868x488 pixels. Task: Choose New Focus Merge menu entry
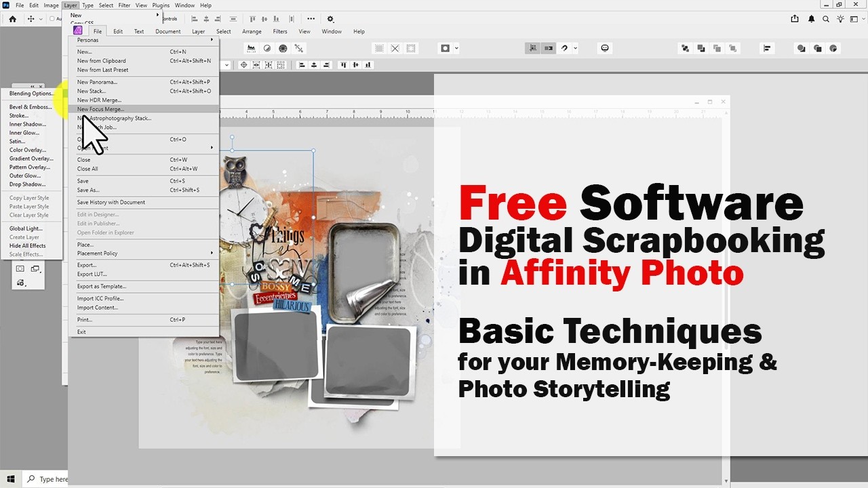144,108
